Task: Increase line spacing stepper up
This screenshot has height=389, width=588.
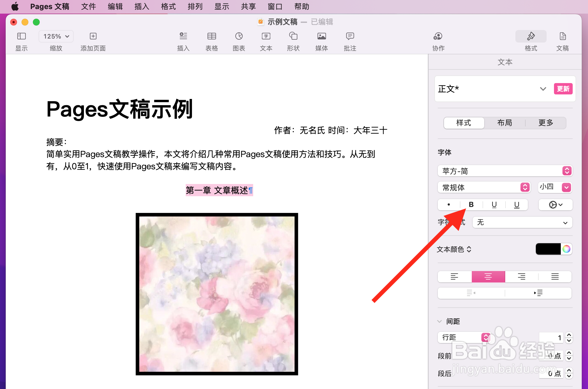Action: (569, 335)
